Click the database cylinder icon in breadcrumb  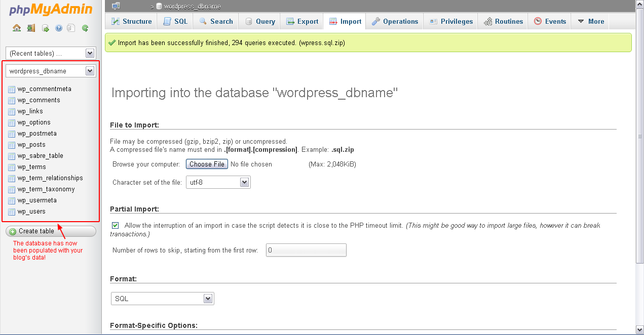pos(159,7)
